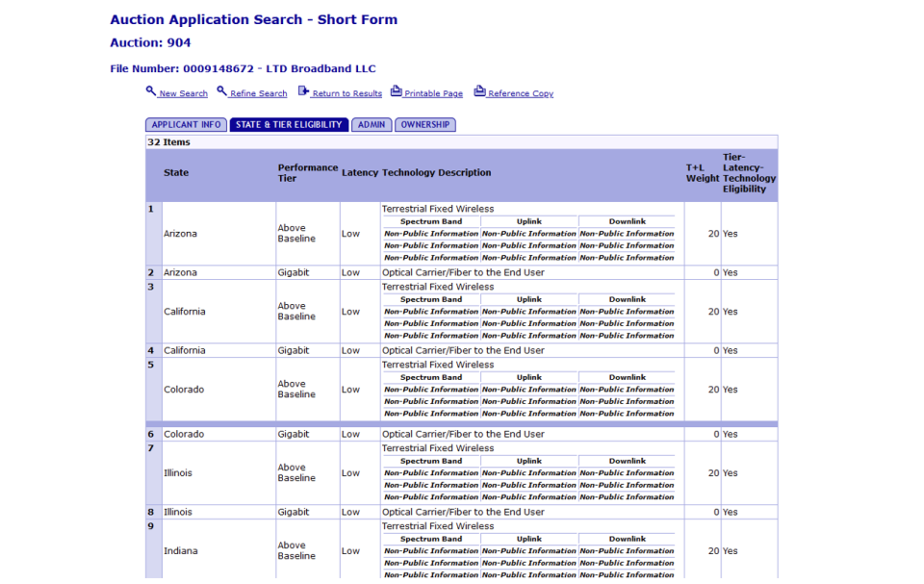Click the Technology Description column header
The image size is (924, 584).
436,173
